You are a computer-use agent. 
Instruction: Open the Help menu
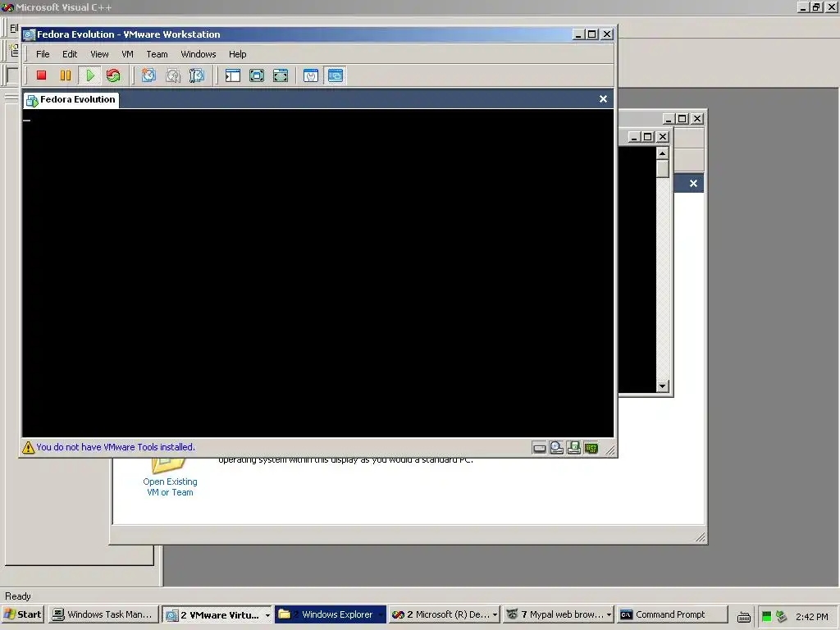coord(237,54)
